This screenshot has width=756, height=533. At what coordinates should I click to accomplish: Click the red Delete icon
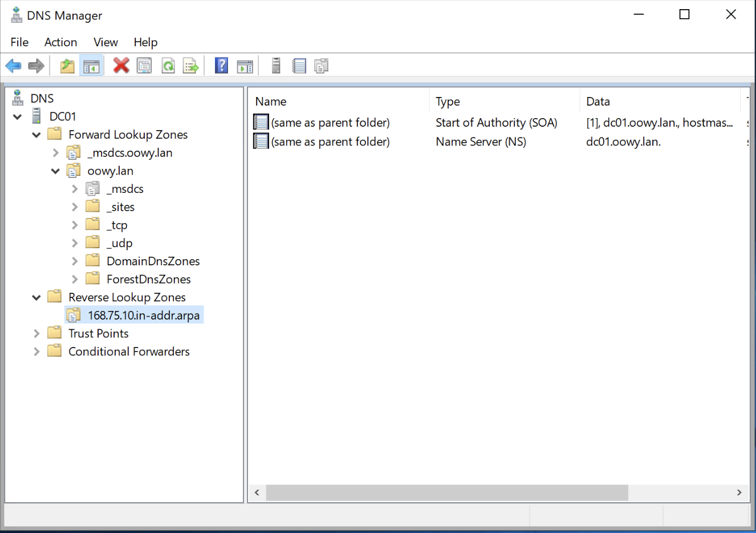point(121,66)
